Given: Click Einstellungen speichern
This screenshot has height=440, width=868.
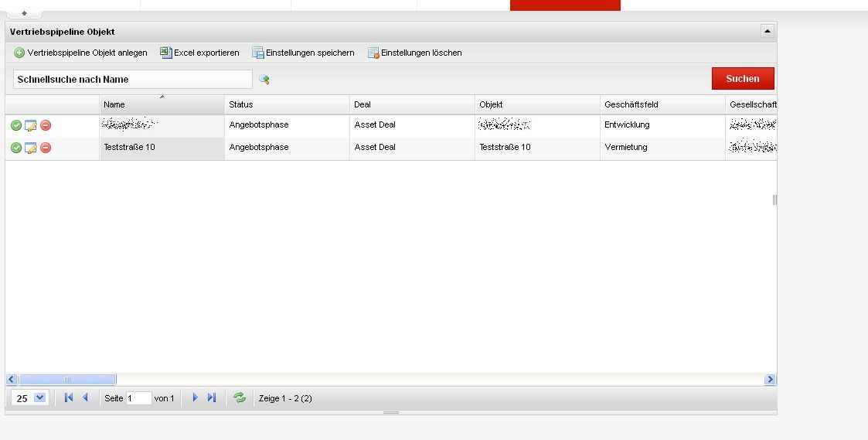Looking at the screenshot, I should (303, 53).
